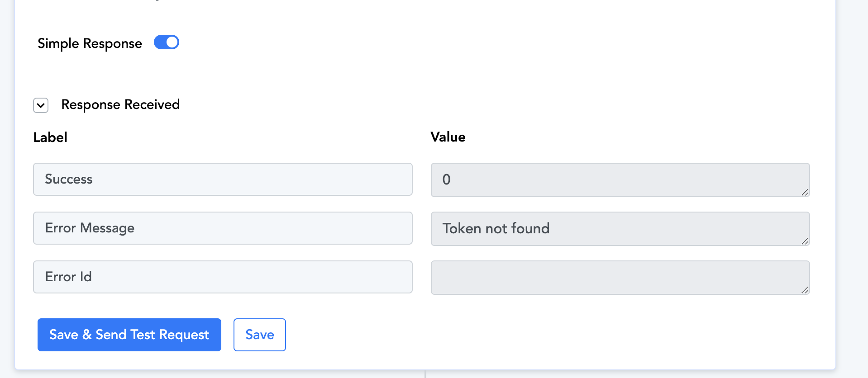Screen dimensions: 868x378
Task: Focus the Success label field
Action: [x=223, y=180]
